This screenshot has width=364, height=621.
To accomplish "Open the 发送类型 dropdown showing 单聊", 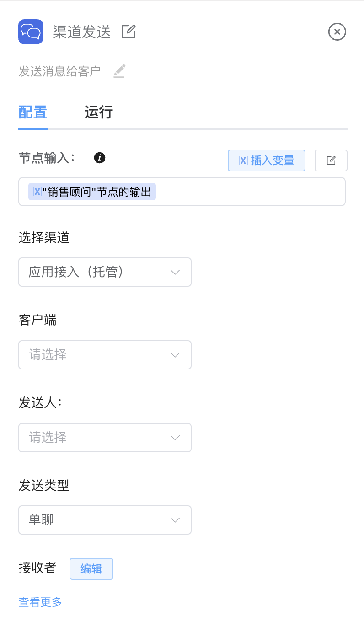I will point(105,520).
